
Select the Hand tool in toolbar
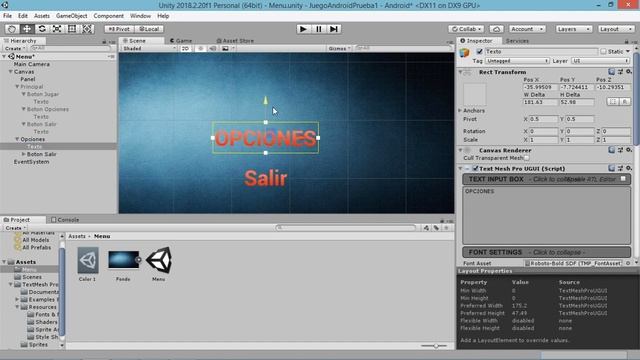[x=12, y=29]
